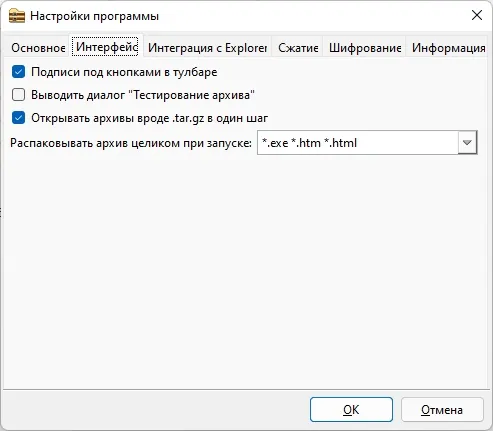Enable the Выводить диалог "Тестирование архива" checkbox
This screenshot has height=431, width=493.
click(x=18, y=95)
